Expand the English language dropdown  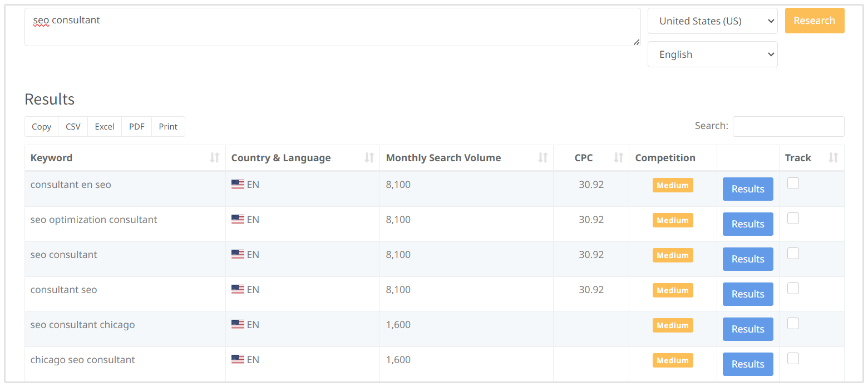(712, 54)
